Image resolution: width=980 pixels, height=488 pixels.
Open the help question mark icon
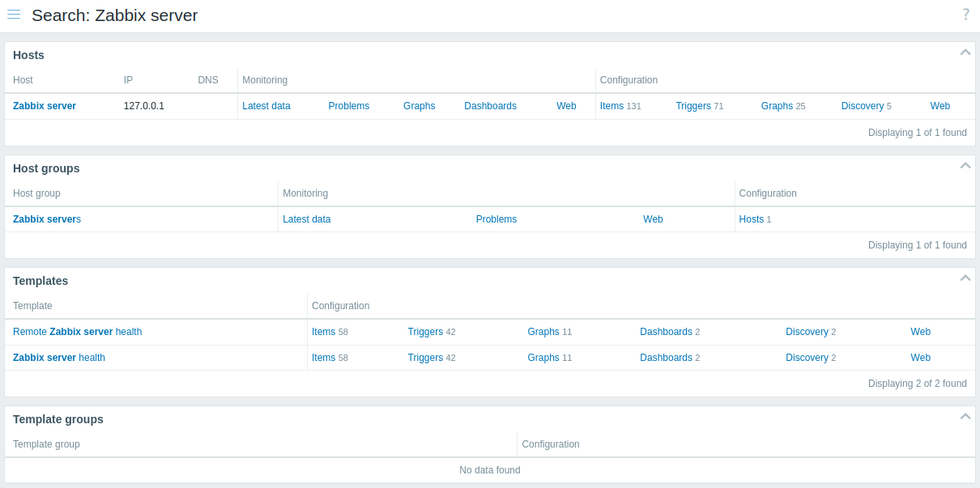click(965, 14)
